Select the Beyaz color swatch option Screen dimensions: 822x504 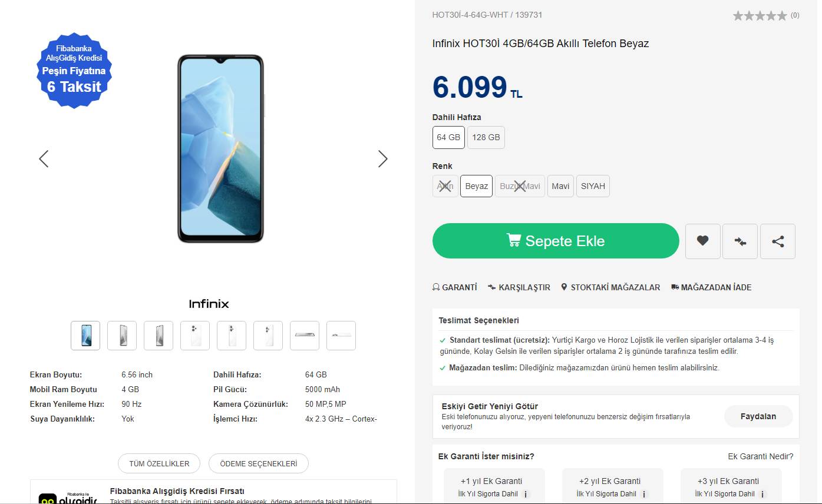coord(476,186)
